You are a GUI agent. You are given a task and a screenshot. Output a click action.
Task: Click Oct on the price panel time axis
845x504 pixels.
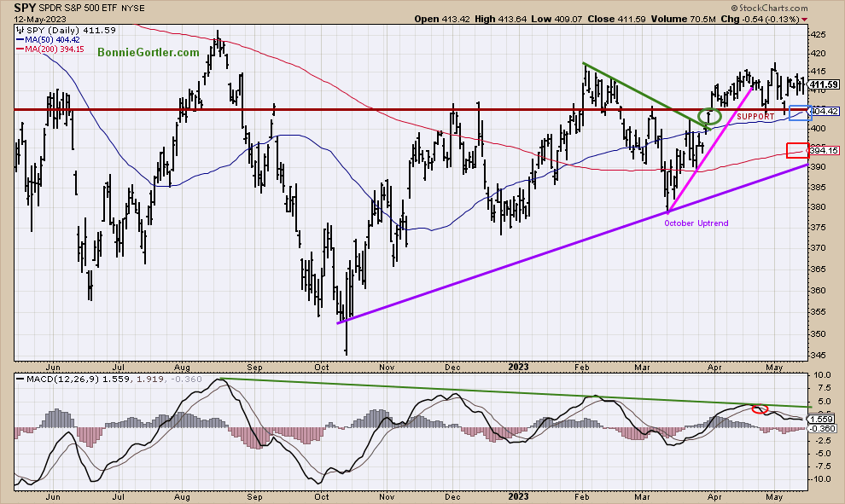coord(322,368)
